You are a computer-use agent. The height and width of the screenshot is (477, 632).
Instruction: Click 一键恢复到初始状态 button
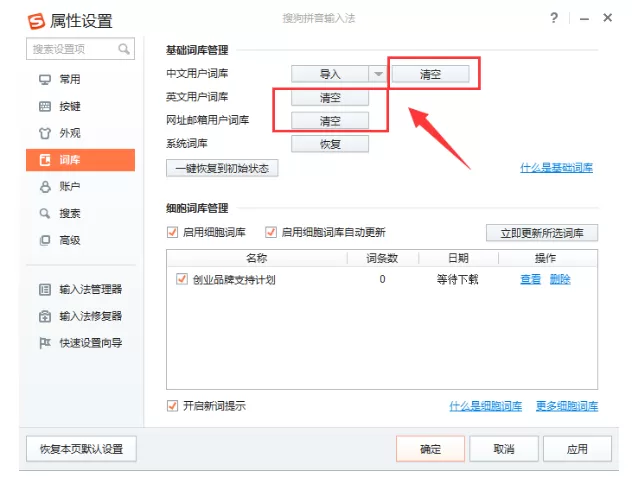point(222,168)
